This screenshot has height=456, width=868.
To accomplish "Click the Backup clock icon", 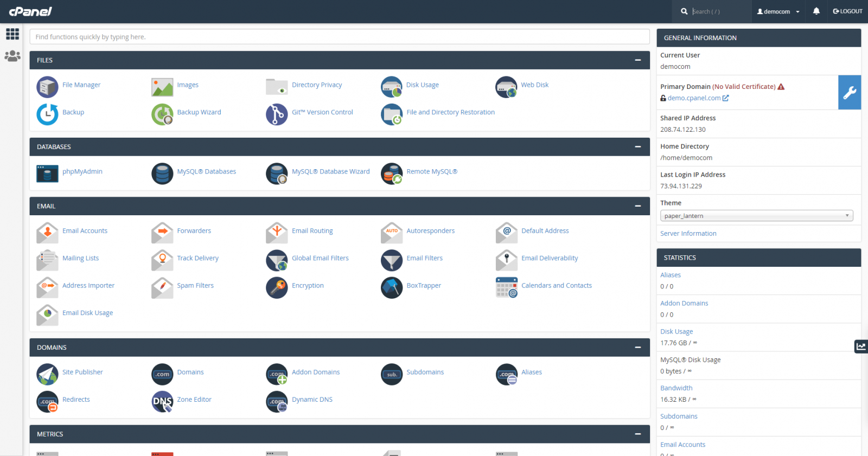I will [47, 114].
